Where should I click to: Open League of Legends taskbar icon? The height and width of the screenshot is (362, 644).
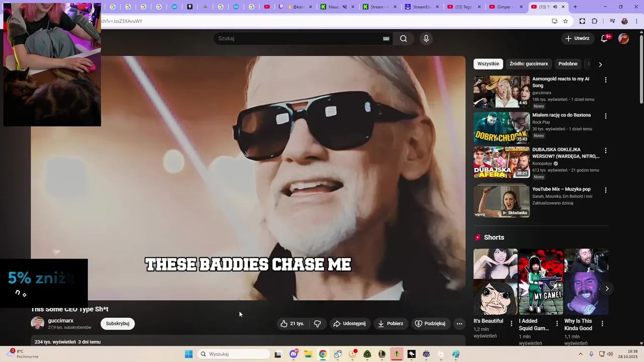[x=382, y=354]
